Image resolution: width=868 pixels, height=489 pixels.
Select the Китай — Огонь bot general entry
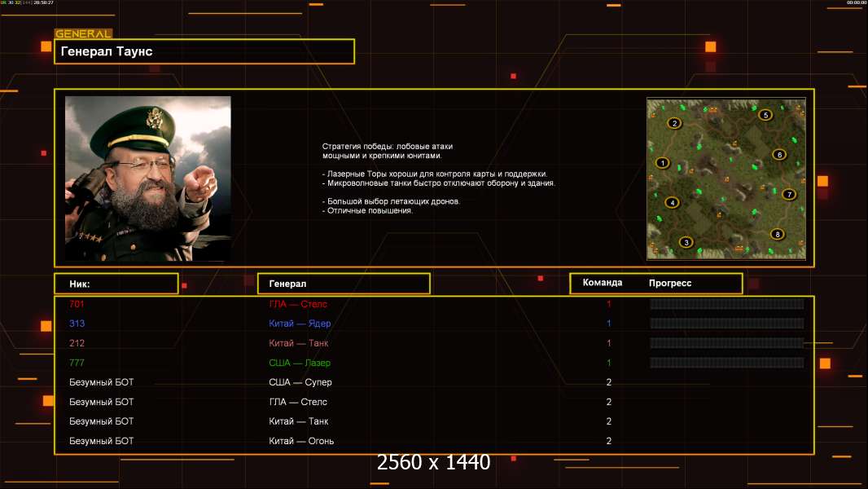point(301,441)
